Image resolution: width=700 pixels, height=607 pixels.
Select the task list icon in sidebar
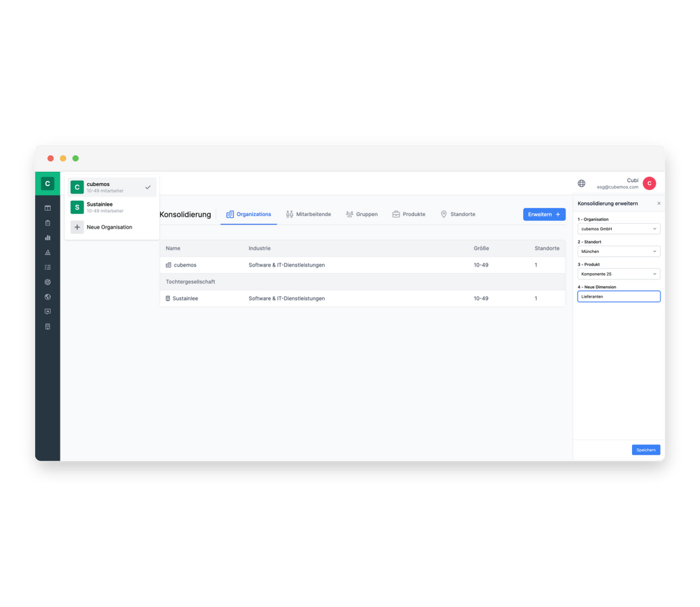pyautogui.click(x=47, y=267)
